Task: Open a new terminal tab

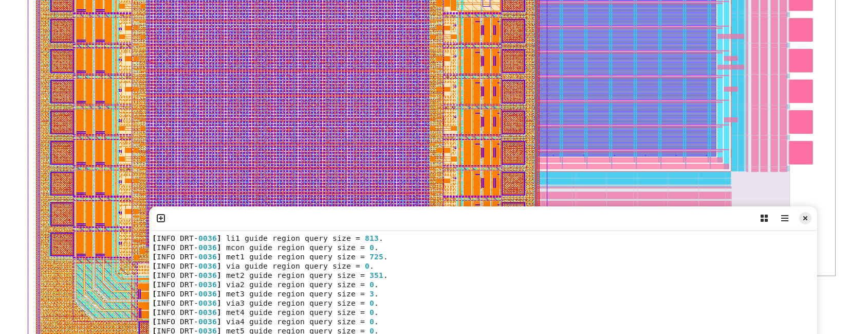Action: pyautogui.click(x=161, y=218)
